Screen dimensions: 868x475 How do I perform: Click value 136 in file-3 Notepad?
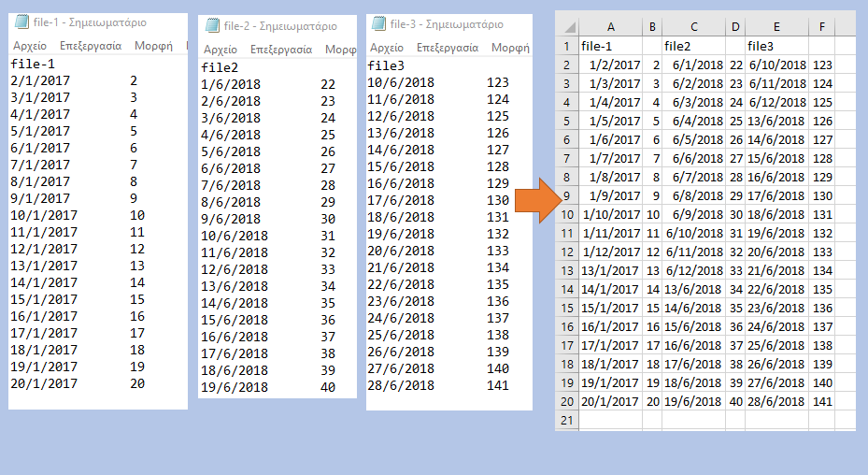(x=498, y=301)
